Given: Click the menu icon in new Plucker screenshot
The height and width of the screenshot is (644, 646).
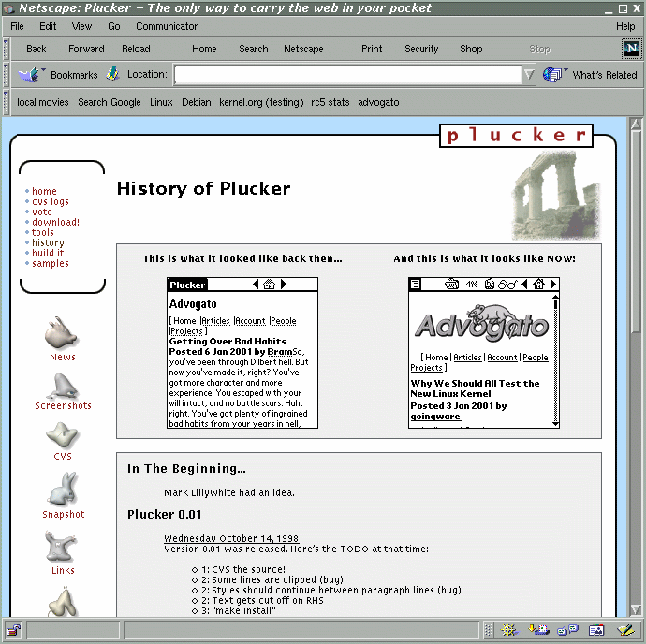Looking at the screenshot, I should tap(416, 284).
